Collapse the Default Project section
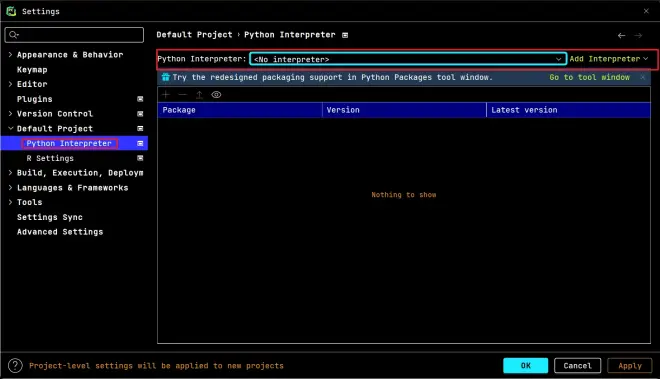660x379 pixels. coord(11,128)
